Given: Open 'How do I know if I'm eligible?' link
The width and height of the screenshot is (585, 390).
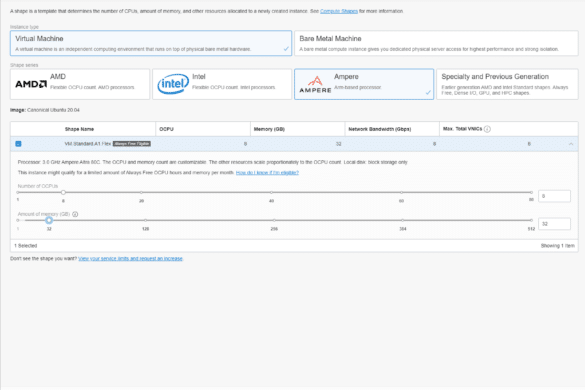Looking at the screenshot, I should 267,172.
